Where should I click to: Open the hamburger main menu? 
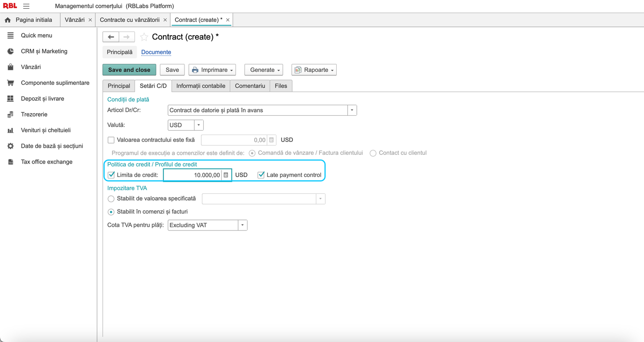(x=26, y=6)
